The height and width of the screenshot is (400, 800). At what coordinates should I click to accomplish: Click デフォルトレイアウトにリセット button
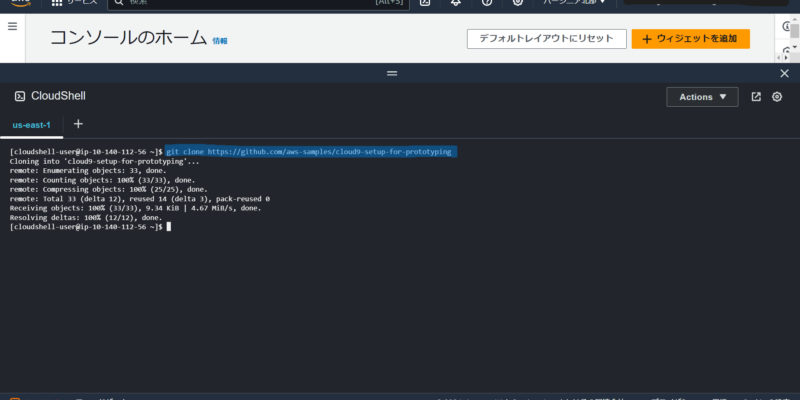point(546,39)
